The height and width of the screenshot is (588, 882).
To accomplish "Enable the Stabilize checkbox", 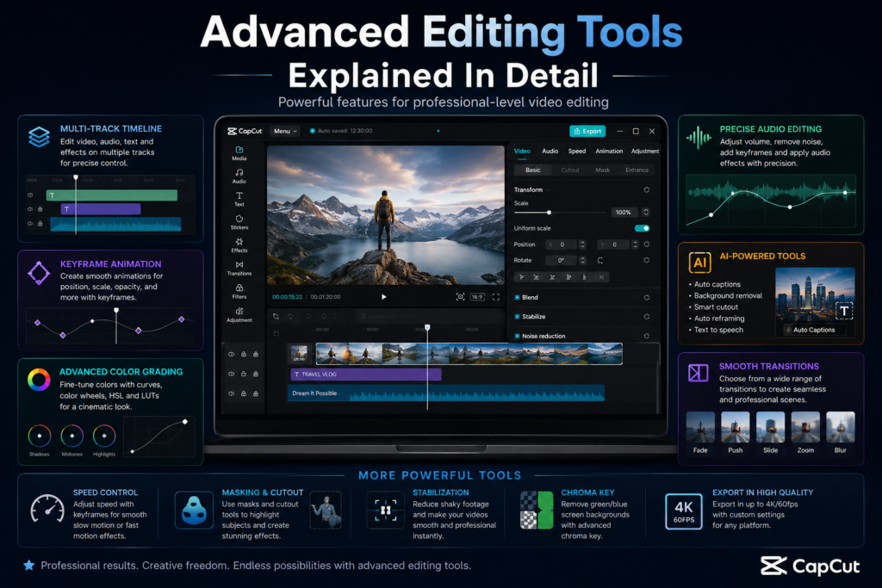I will point(517,317).
